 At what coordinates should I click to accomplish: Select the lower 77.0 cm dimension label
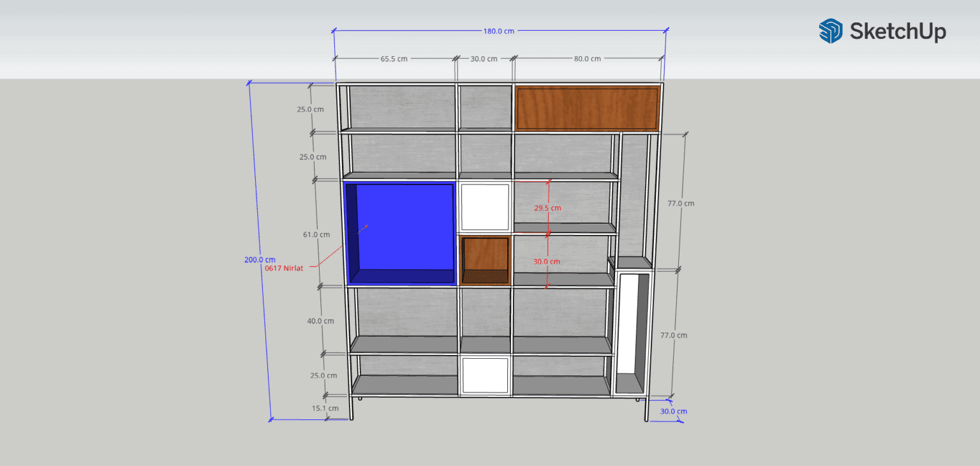coord(673,334)
